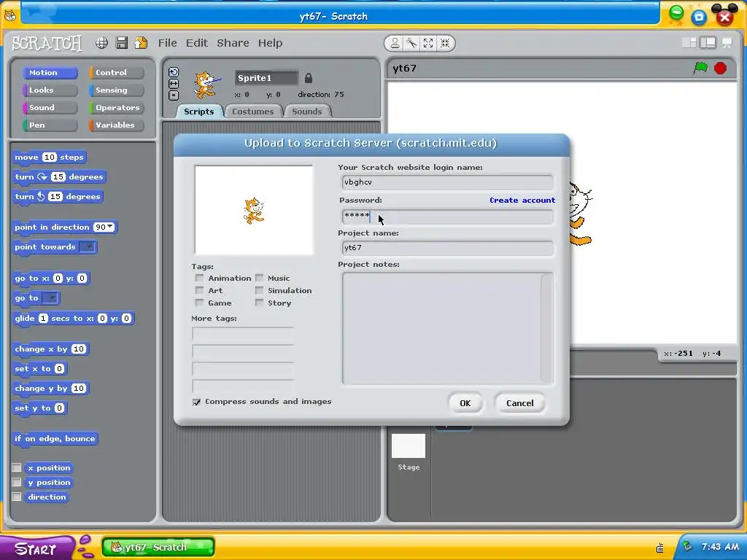
Task: Click the first More tags field
Action: pos(243,334)
